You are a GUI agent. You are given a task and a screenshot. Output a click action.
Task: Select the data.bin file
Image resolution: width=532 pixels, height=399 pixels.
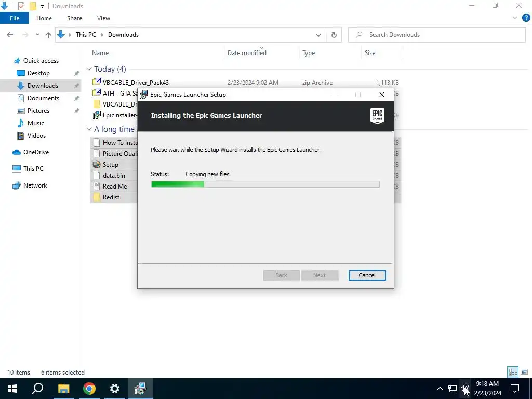click(114, 176)
